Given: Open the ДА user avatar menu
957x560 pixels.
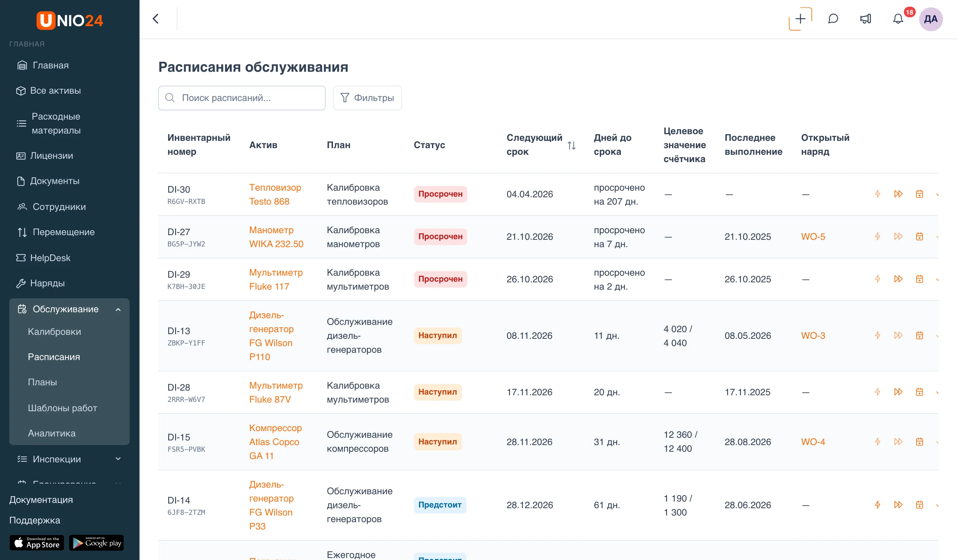Looking at the screenshot, I should tap(930, 19).
